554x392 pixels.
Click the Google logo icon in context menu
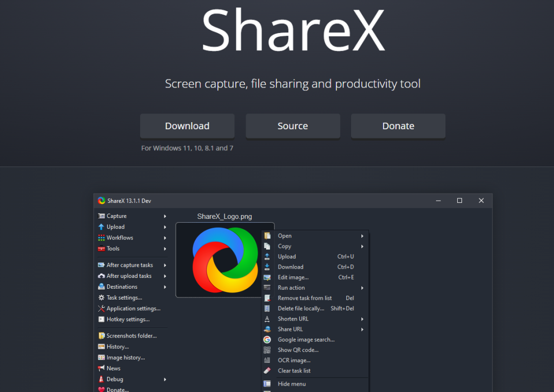(267, 340)
